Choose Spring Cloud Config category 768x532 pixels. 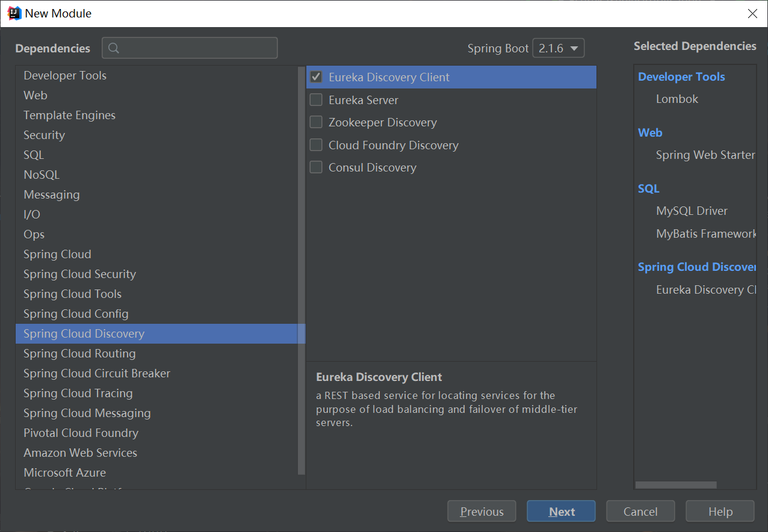pyautogui.click(x=156, y=314)
